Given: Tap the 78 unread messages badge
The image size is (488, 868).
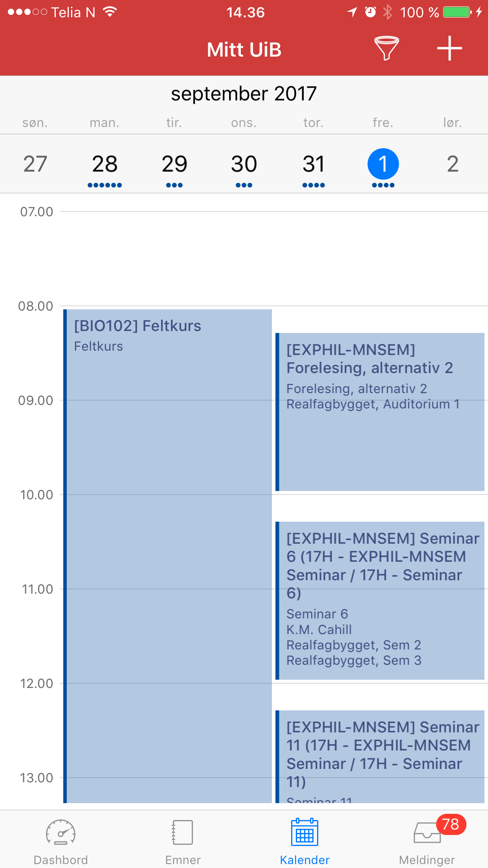Looking at the screenshot, I should [451, 824].
